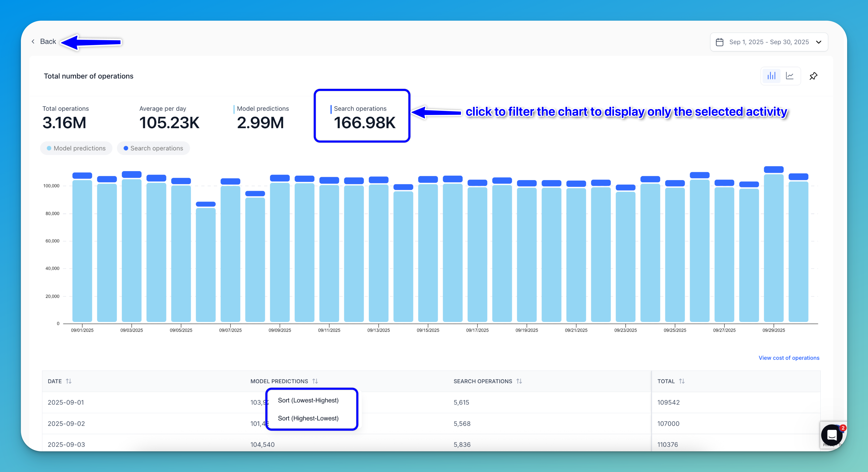
Task: Click the 09/06/2025 bar's dark blue segment
Action: pos(206,204)
